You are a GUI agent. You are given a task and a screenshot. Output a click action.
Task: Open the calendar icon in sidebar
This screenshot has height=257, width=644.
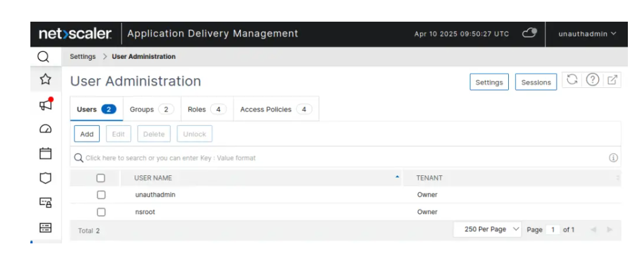coord(45,153)
